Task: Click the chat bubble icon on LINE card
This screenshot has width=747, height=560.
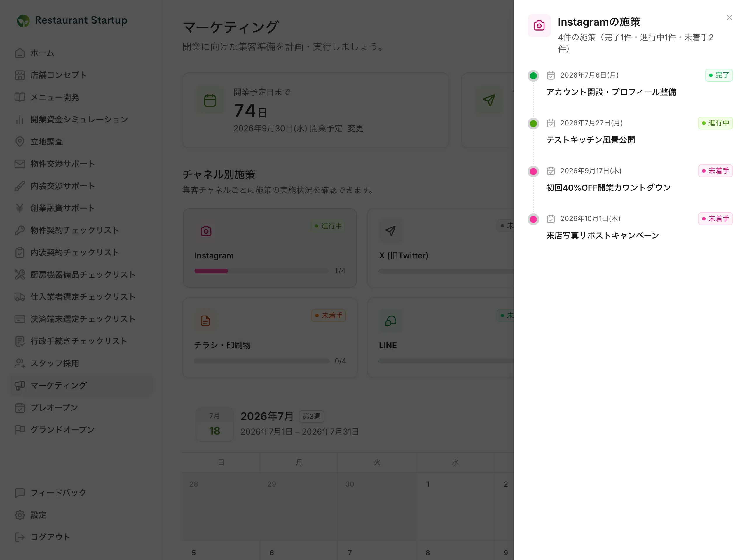Action: pyautogui.click(x=390, y=321)
